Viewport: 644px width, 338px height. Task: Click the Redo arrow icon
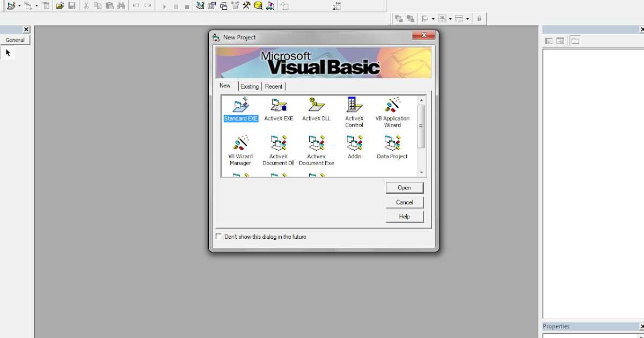[148, 6]
